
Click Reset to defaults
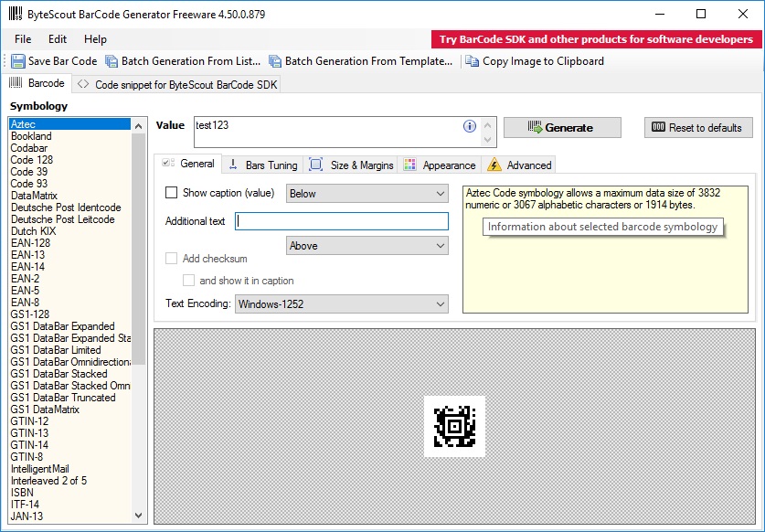[x=697, y=127]
